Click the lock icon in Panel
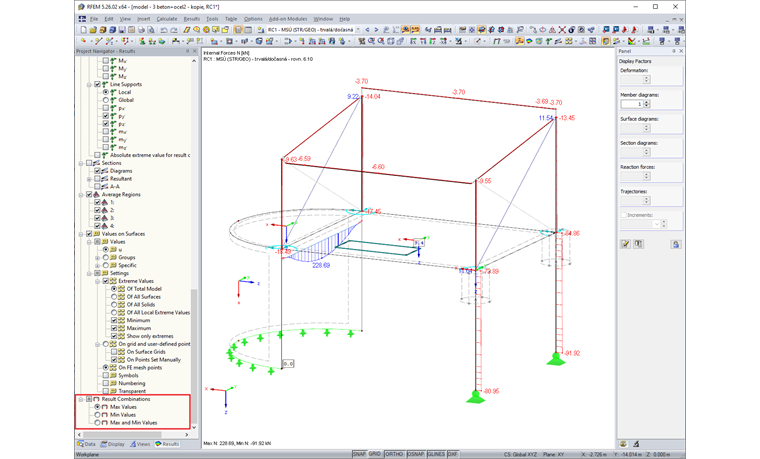Image resolution: width=760 pixels, height=459 pixels. pos(676,244)
